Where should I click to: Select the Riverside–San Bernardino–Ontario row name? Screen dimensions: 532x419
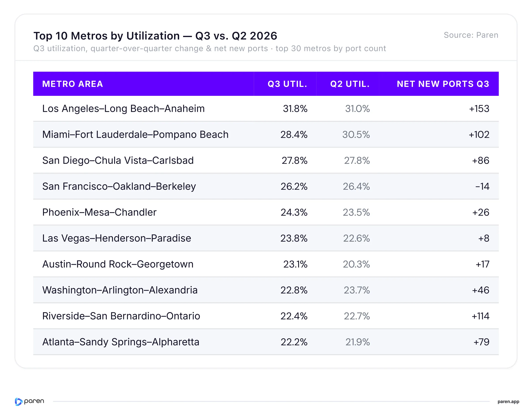pyautogui.click(x=121, y=316)
